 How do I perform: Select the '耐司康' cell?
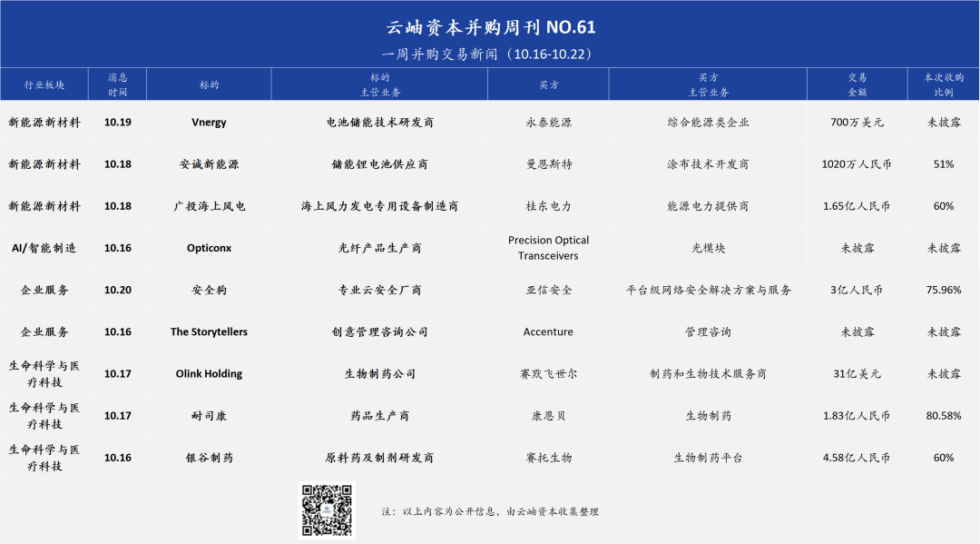(209, 416)
